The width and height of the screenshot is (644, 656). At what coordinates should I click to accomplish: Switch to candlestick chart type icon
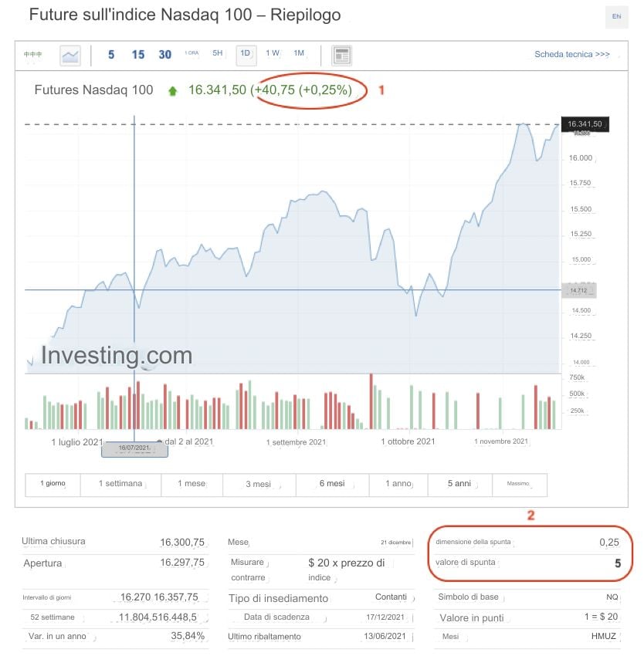(x=32, y=55)
